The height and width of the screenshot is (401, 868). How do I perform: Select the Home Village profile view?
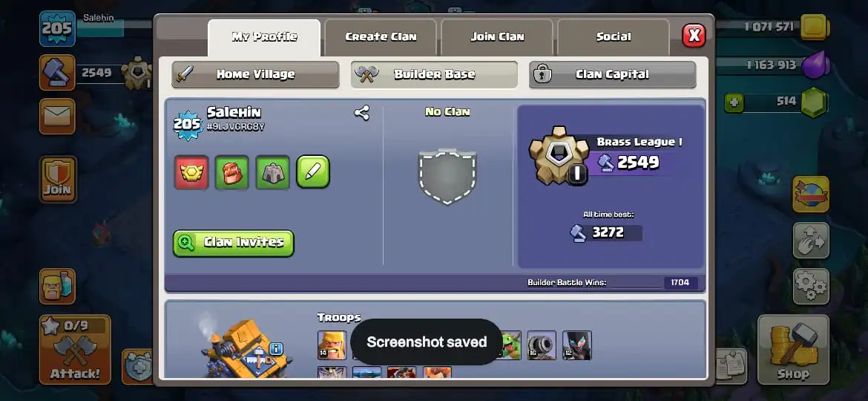tap(255, 74)
